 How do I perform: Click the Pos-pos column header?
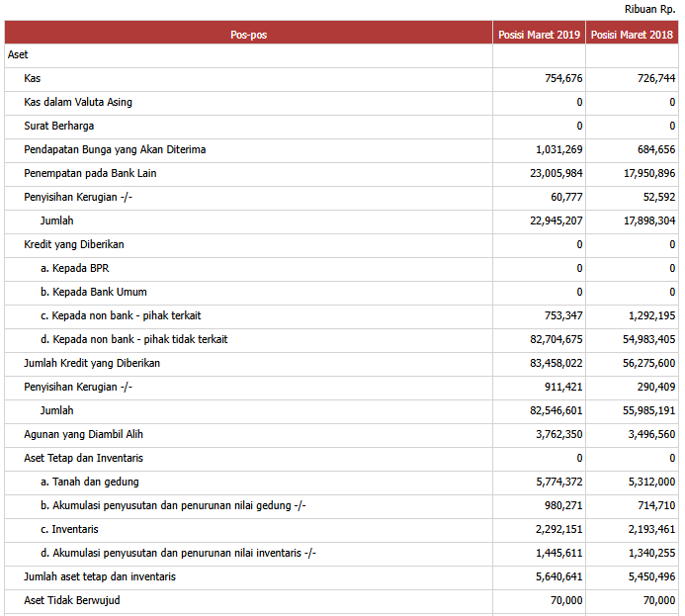pyautogui.click(x=248, y=35)
